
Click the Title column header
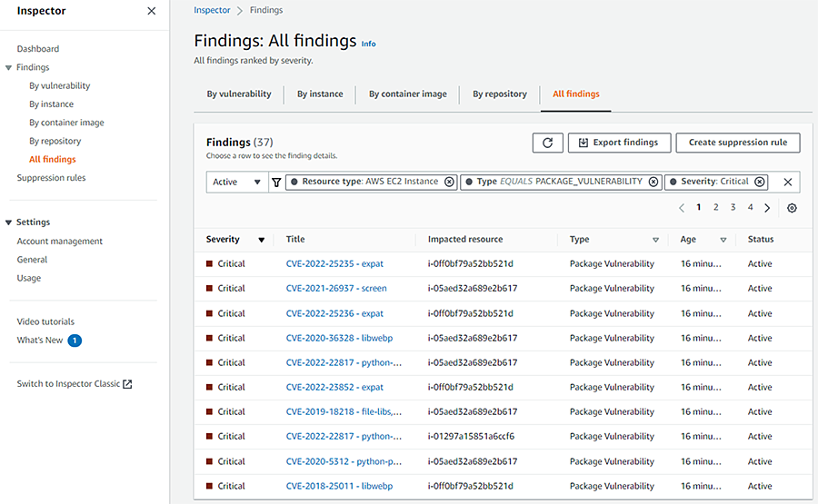(295, 239)
